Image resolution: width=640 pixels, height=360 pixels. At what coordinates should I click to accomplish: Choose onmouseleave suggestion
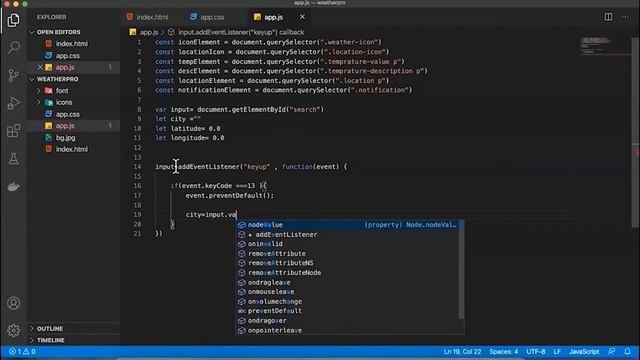coord(348,292)
